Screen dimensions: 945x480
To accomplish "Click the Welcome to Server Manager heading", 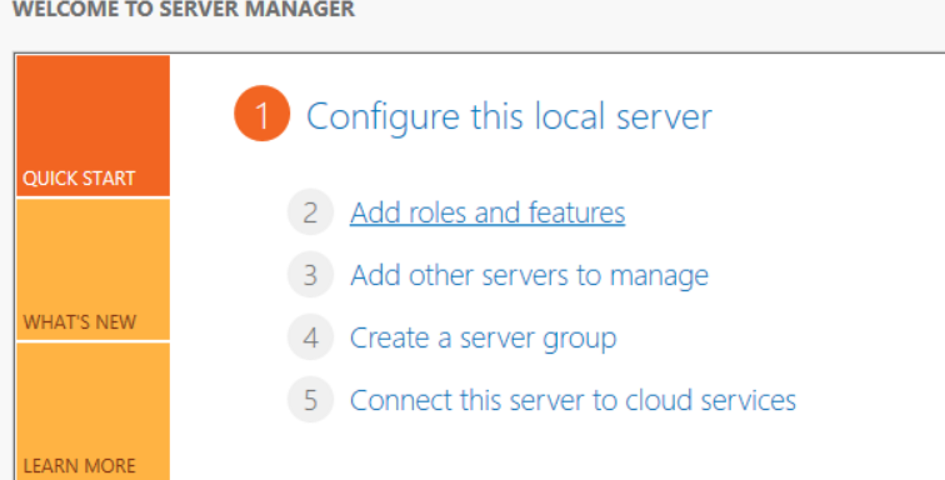I will [184, 9].
